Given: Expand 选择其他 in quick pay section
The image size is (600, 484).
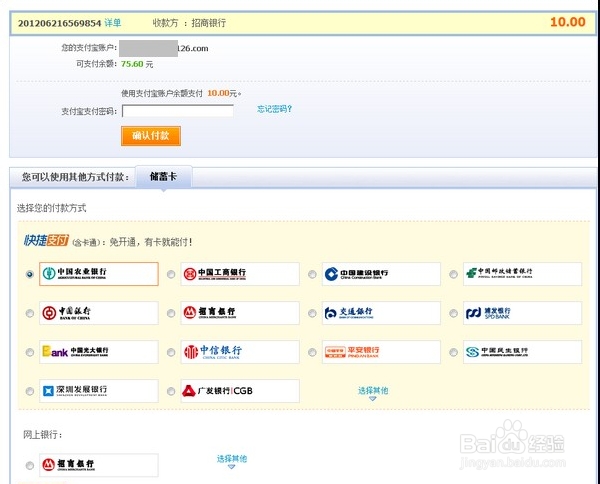Looking at the screenshot, I should 373,393.
